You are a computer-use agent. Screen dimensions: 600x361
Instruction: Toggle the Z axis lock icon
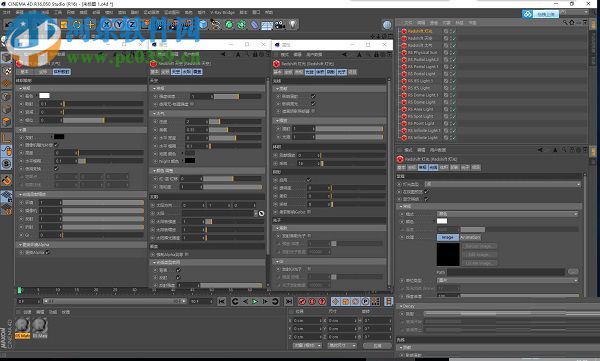click(x=132, y=25)
